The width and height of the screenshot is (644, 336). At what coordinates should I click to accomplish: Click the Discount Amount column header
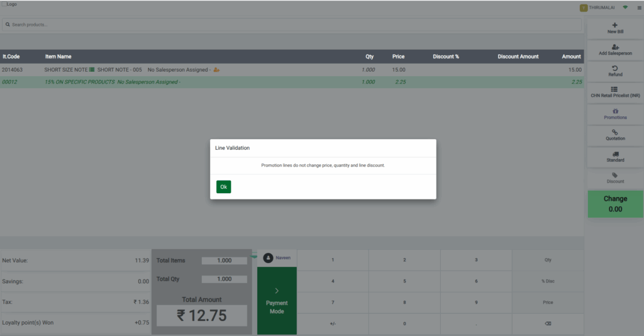coord(518,57)
